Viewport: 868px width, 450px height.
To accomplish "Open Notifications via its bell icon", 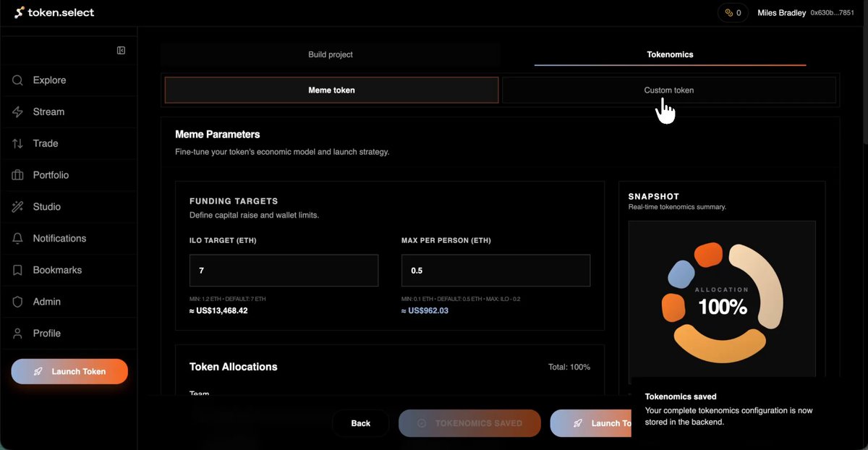I will [x=18, y=238].
